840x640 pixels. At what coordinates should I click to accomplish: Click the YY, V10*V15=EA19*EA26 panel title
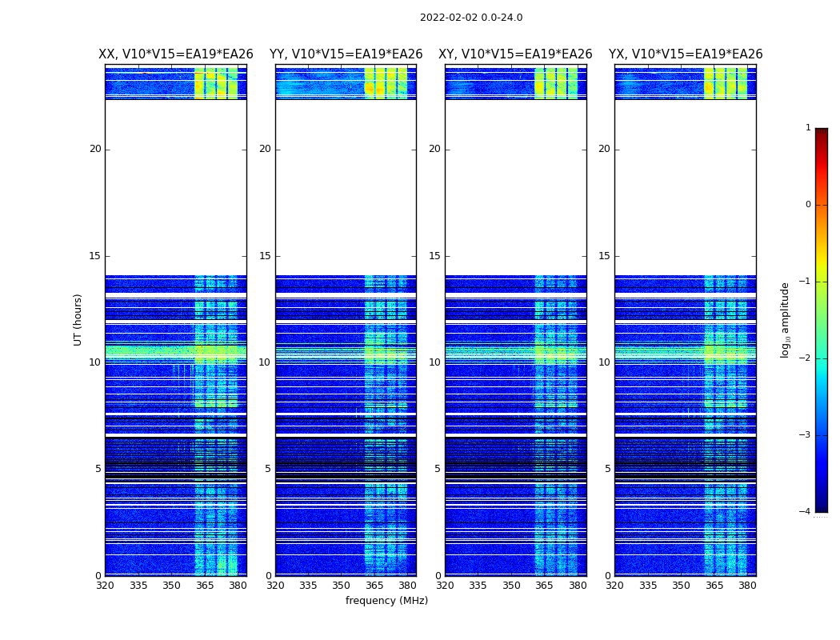[346, 54]
